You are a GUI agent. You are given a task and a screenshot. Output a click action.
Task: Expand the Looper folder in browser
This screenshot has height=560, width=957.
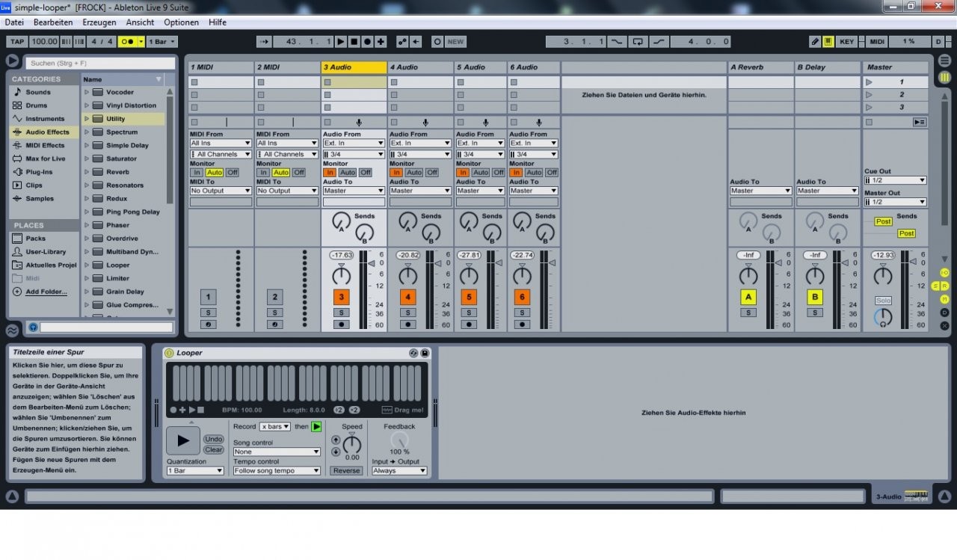(x=87, y=265)
